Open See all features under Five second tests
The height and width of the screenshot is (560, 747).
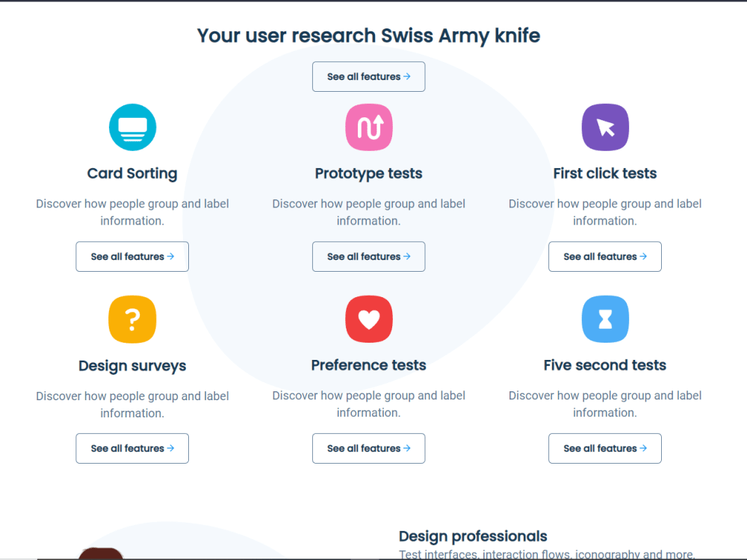coord(605,449)
